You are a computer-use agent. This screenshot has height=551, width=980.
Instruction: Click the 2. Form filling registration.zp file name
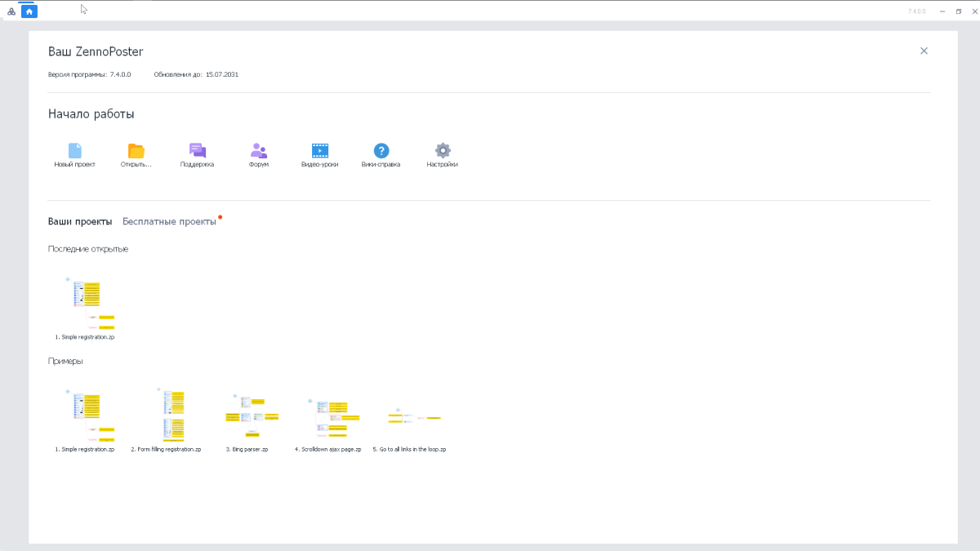coord(166,450)
